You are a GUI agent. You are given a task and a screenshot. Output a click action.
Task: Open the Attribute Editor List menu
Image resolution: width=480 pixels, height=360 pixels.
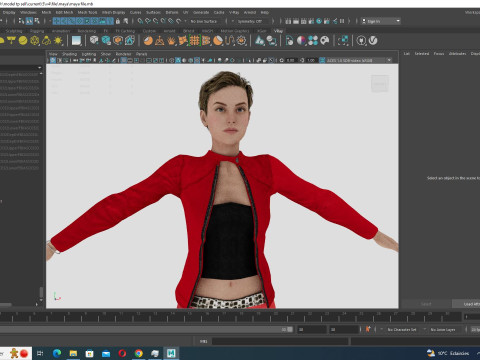pos(407,54)
